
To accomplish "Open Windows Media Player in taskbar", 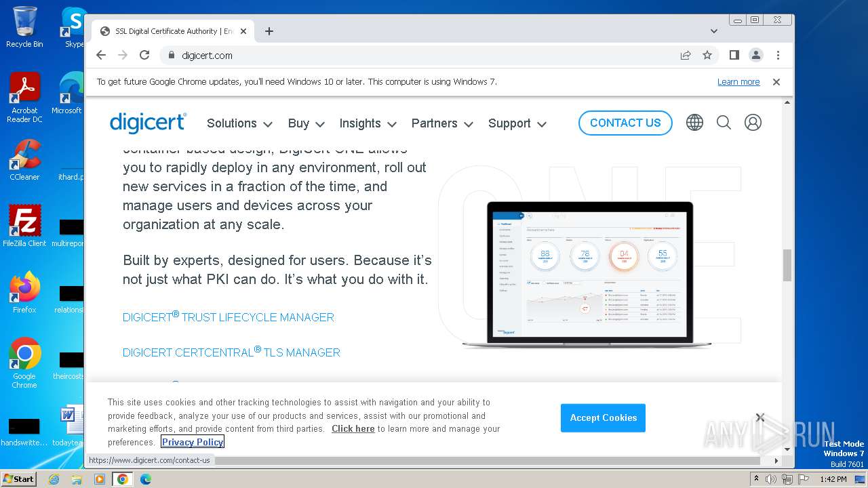I will pos(100,479).
